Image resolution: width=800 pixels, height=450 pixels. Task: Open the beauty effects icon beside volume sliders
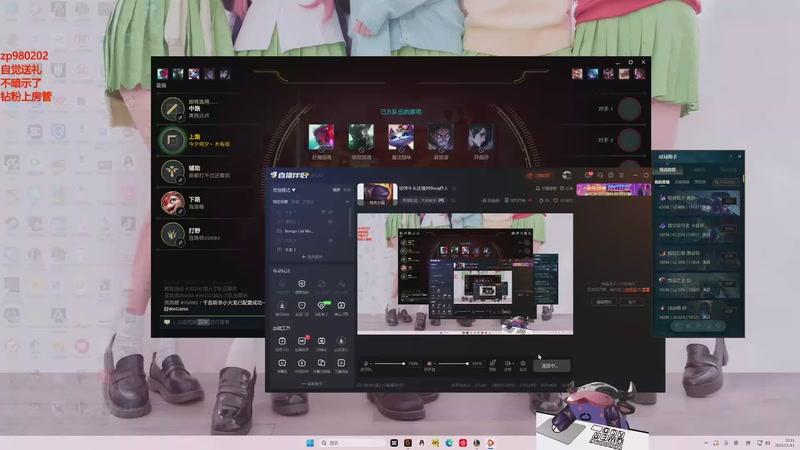coord(492,365)
